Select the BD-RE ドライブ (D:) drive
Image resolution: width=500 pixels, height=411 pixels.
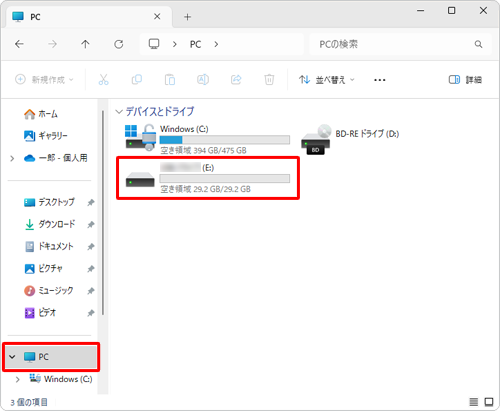click(350, 139)
